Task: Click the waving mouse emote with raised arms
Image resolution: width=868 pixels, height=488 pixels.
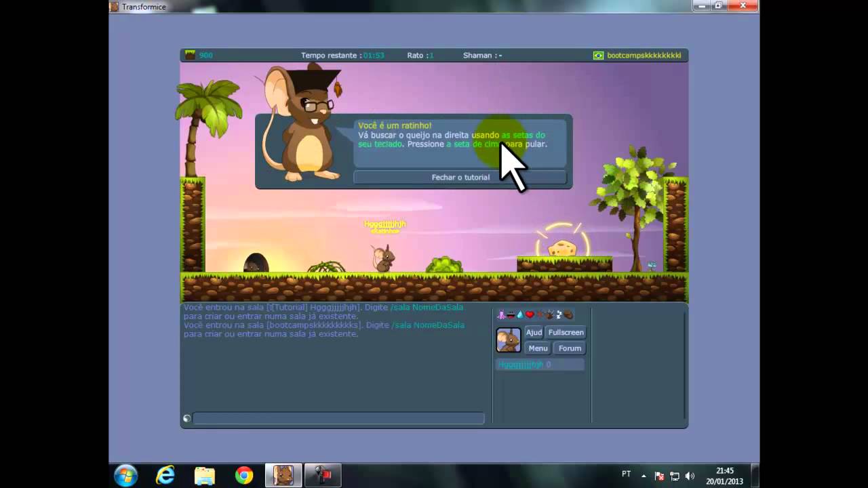Action: coord(549,314)
